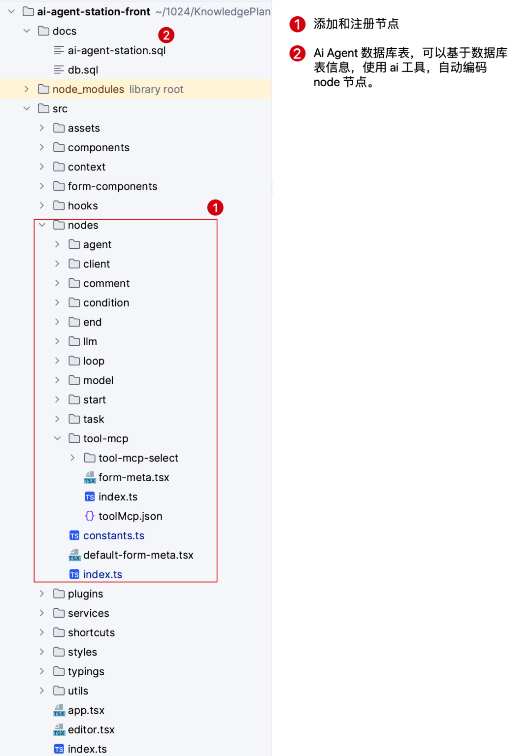This screenshot has width=532, height=756.
Task: Click the node_modules folder icon
Action: [x=44, y=89]
